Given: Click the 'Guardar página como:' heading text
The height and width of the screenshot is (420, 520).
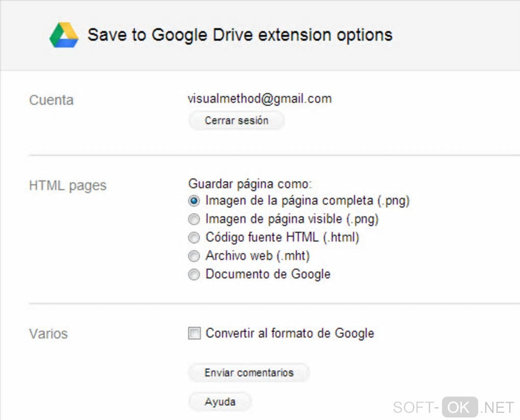Looking at the screenshot, I should 250,183.
